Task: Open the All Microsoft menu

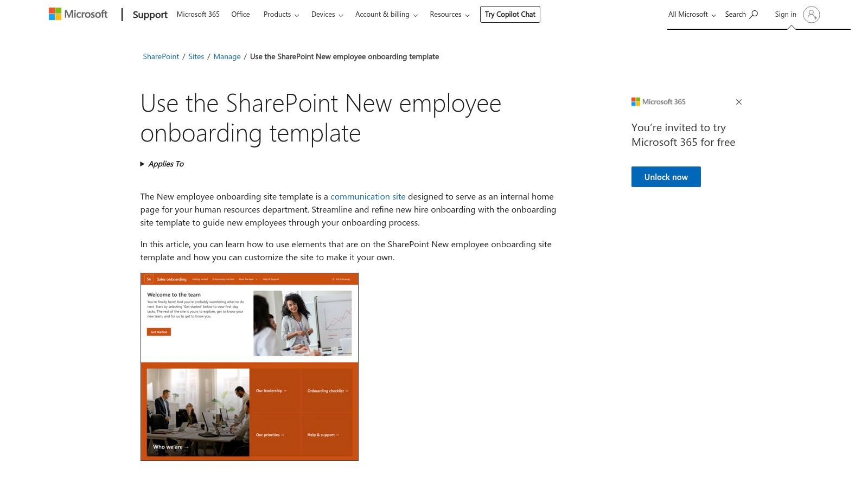Action: click(692, 15)
